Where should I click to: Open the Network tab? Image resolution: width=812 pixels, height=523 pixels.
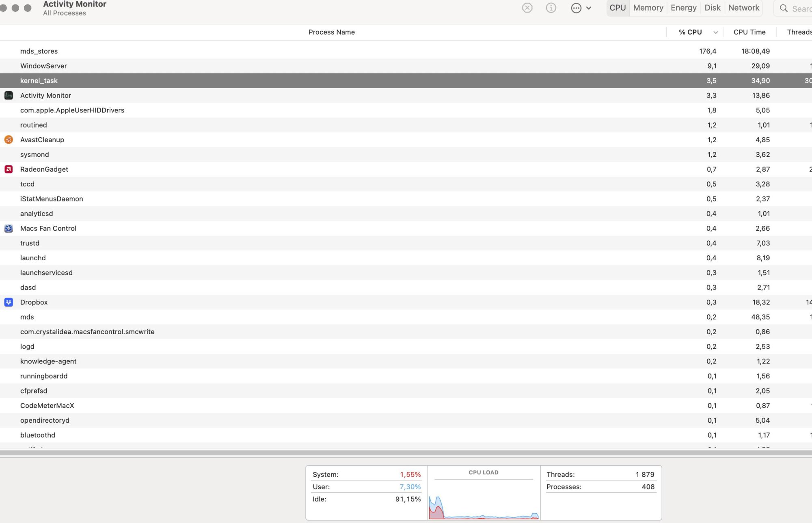743,8
